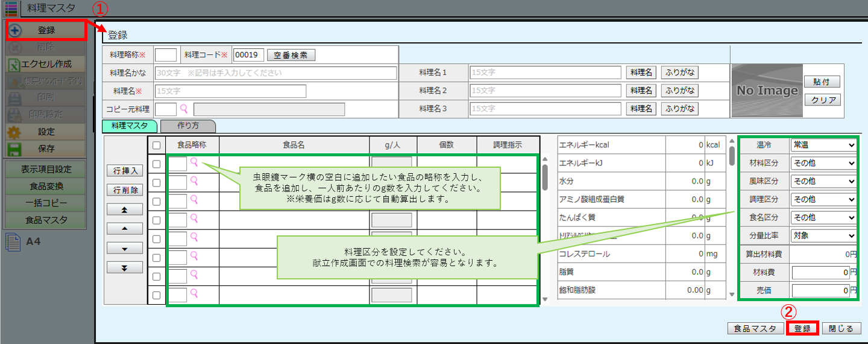Click the app menu icon beside 料理マスタ title
The width and height of the screenshot is (868, 344).
coord(11,8)
